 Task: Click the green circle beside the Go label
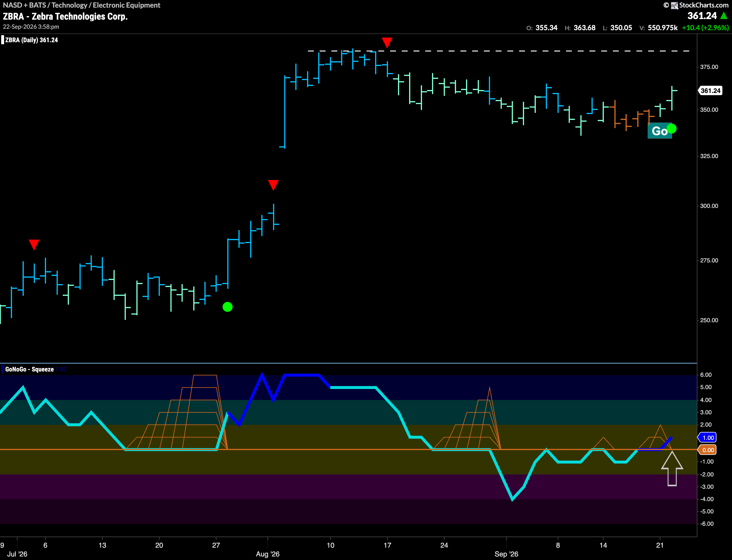pyautogui.click(x=671, y=129)
